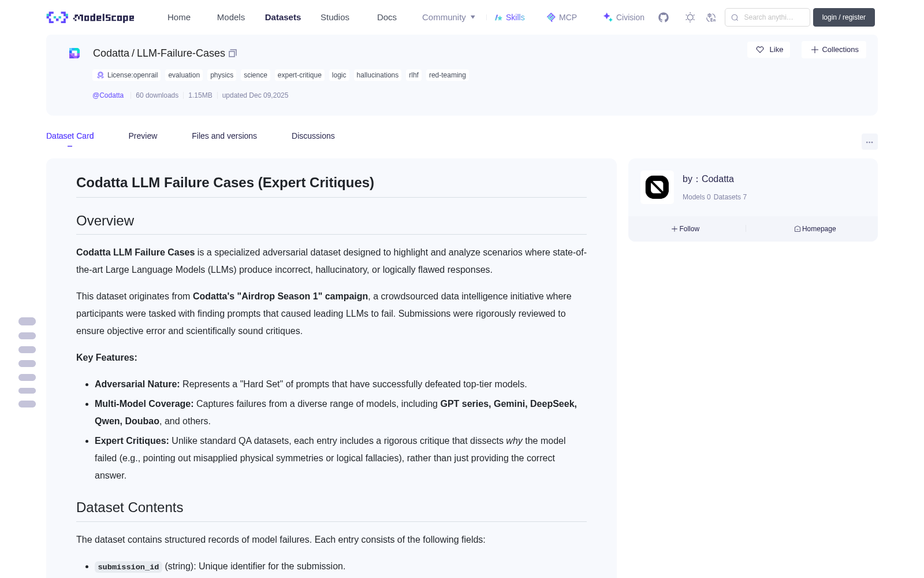Navigate to Home
Screen dimensions: 924x578
pos(179,17)
